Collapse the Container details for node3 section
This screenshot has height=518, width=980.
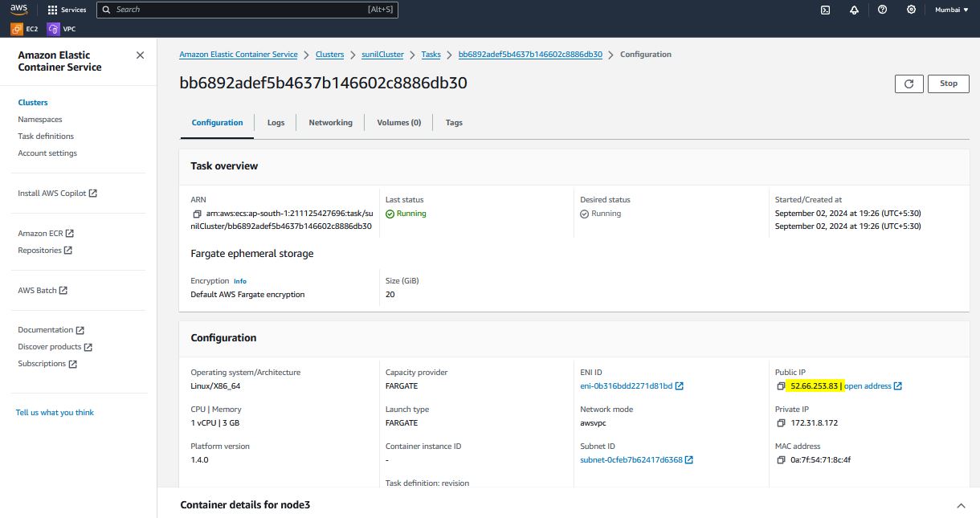click(x=961, y=505)
